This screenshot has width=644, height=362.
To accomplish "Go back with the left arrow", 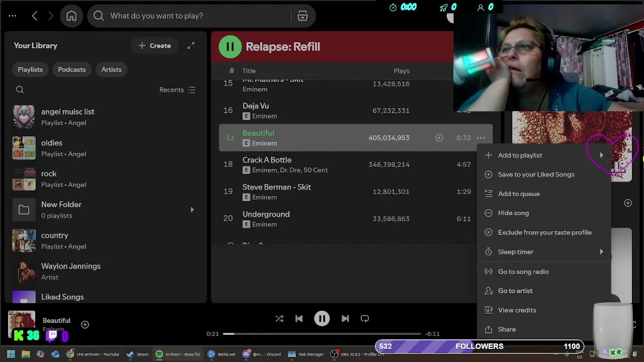I will pos(35,16).
